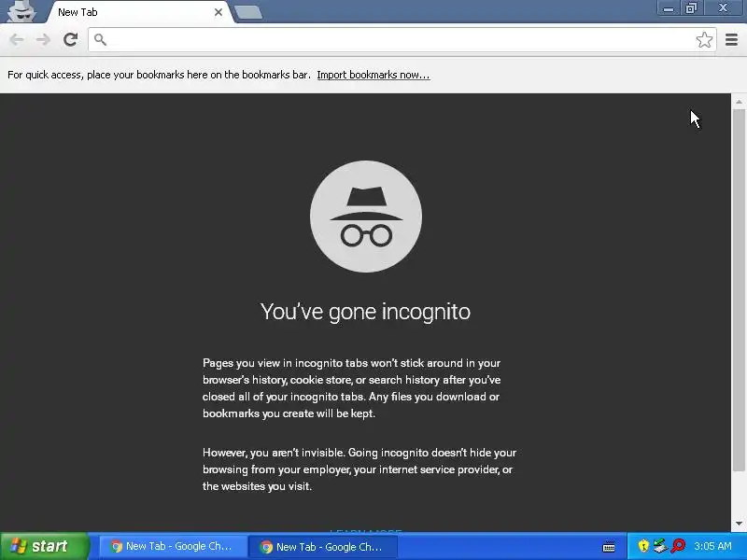Click the scrollbar down arrow

(739, 524)
